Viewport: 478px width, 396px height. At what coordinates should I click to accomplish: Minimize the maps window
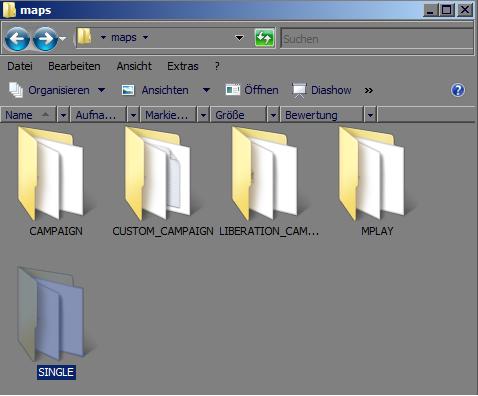point(430,10)
